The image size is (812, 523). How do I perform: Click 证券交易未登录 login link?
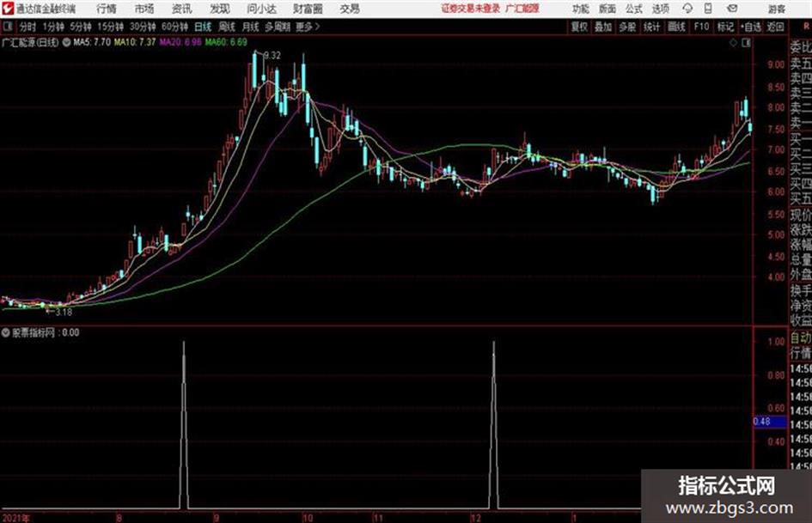pos(471,9)
